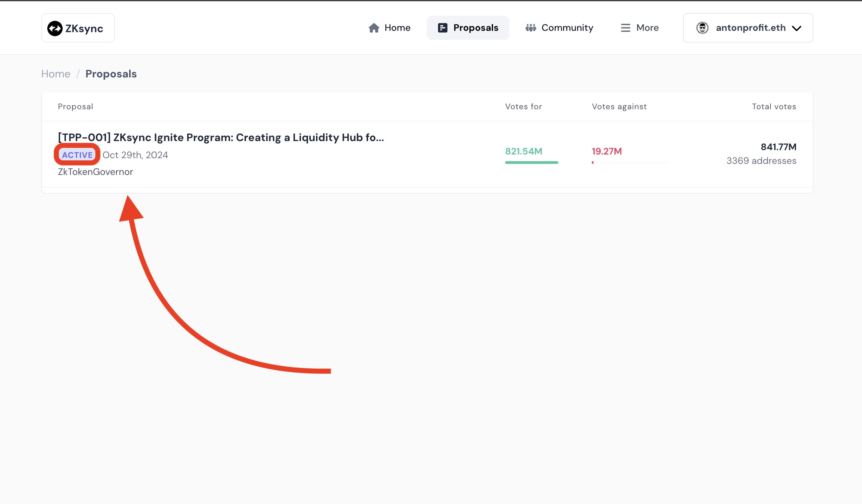The width and height of the screenshot is (862, 504).
Task: Open the More menu
Action: 640,28
